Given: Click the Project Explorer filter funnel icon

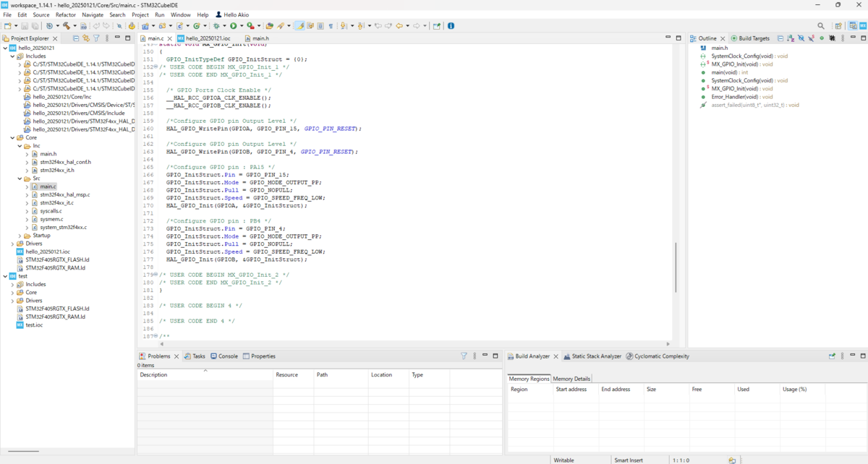Looking at the screenshot, I should pos(96,38).
